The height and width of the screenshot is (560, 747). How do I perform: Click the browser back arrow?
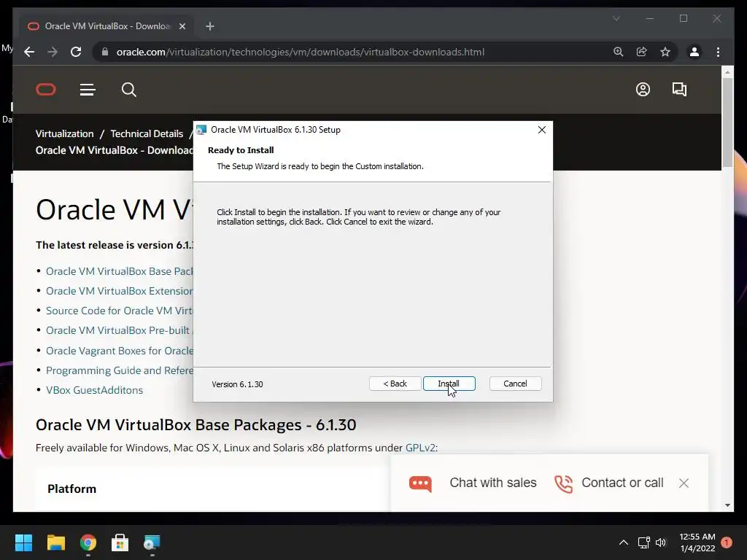[x=29, y=52]
